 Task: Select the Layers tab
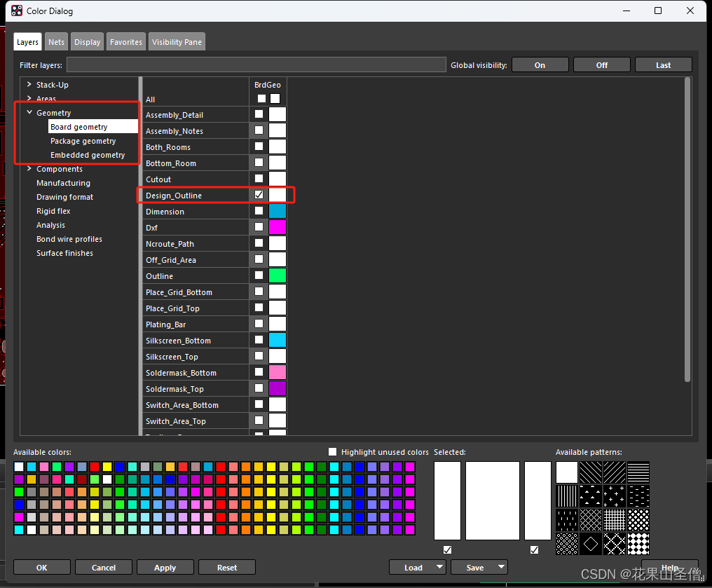[x=27, y=42]
